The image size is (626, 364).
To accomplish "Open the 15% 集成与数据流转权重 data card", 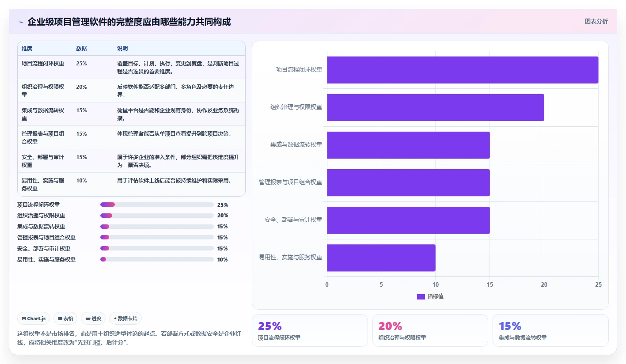I will click(x=550, y=330).
